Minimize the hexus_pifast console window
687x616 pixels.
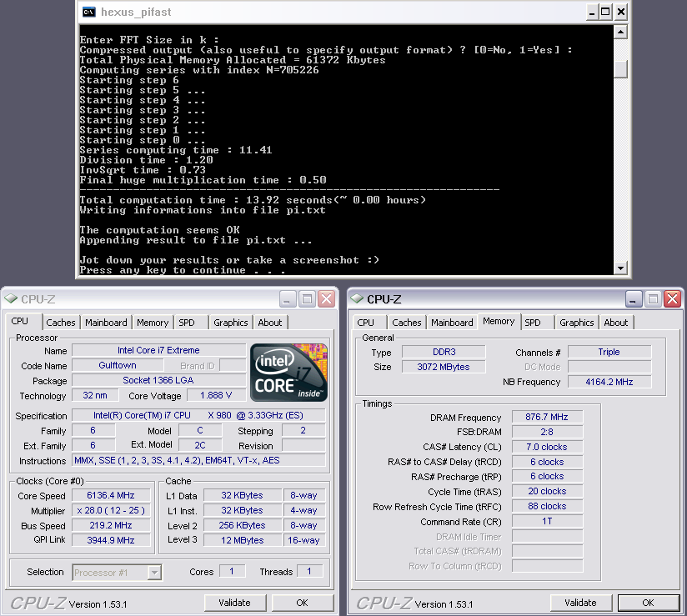(592, 12)
